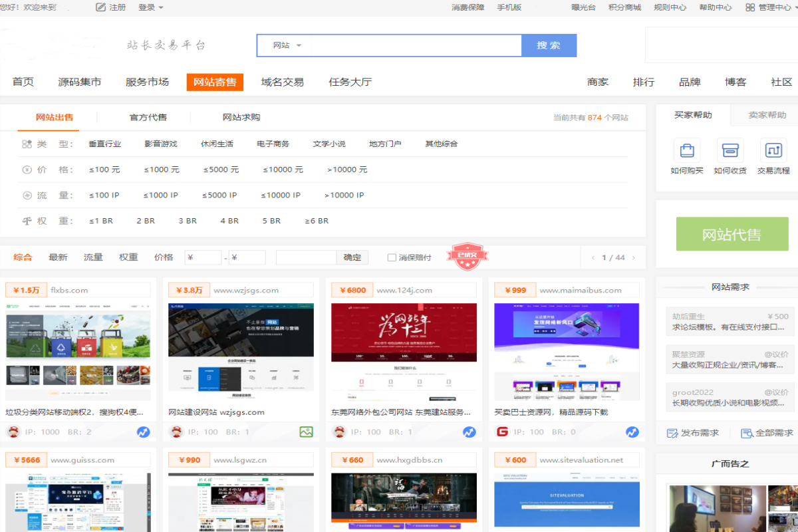Switch to 网站出售 tab
798x532 pixels.
55,117
